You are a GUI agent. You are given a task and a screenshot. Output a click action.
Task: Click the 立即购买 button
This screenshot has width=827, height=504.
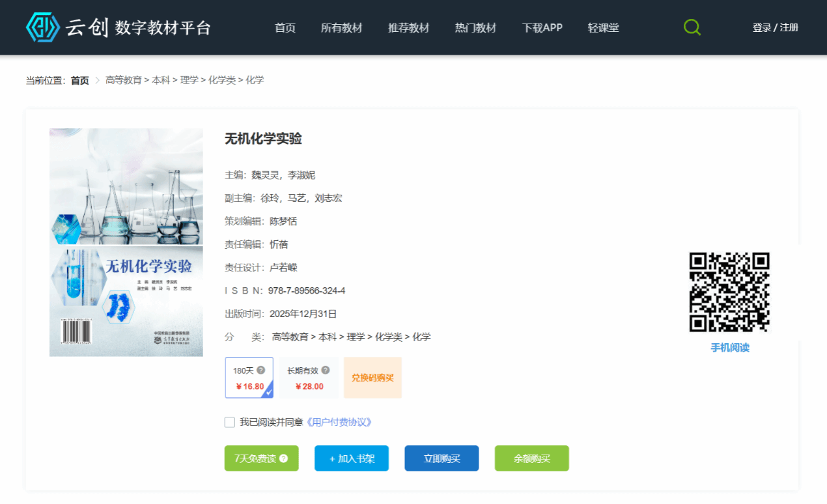(442, 458)
